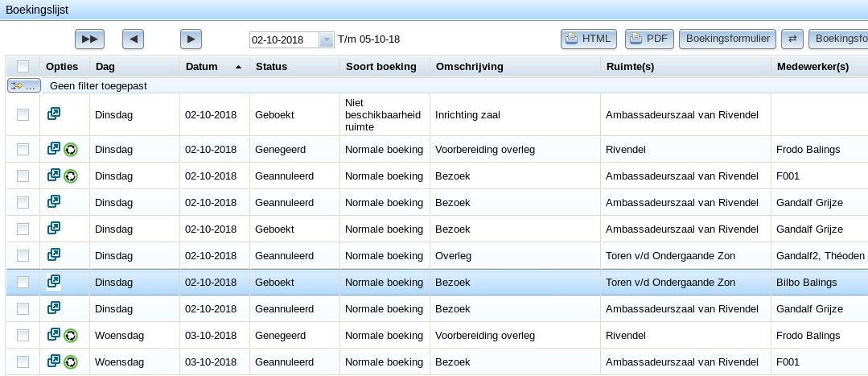Click the swap arrows toolbar button
The height and width of the screenshot is (376, 868).
pyautogui.click(x=792, y=39)
